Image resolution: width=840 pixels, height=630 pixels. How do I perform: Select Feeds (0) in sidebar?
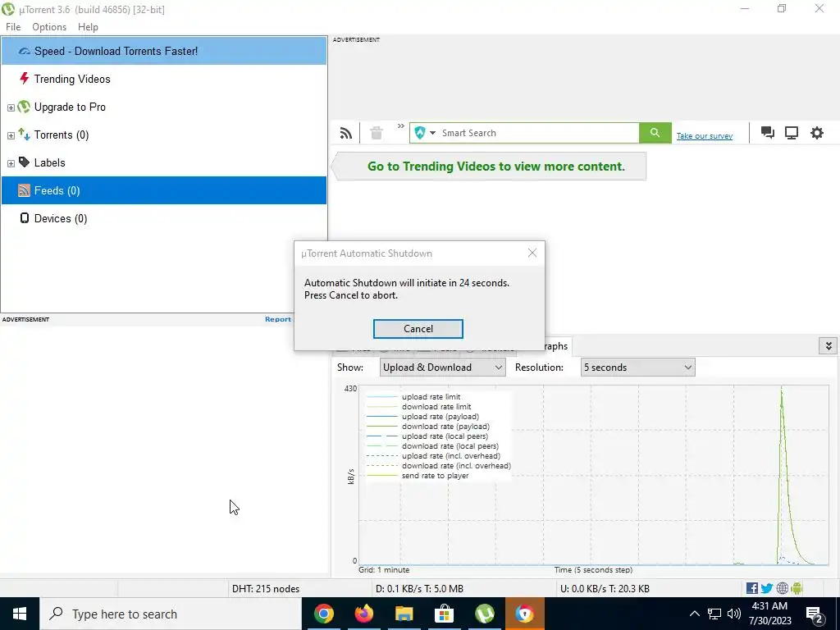pyautogui.click(x=164, y=190)
